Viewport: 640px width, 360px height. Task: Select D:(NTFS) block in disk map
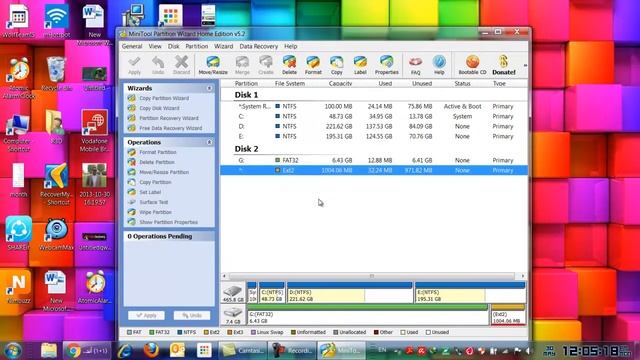point(350,293)
